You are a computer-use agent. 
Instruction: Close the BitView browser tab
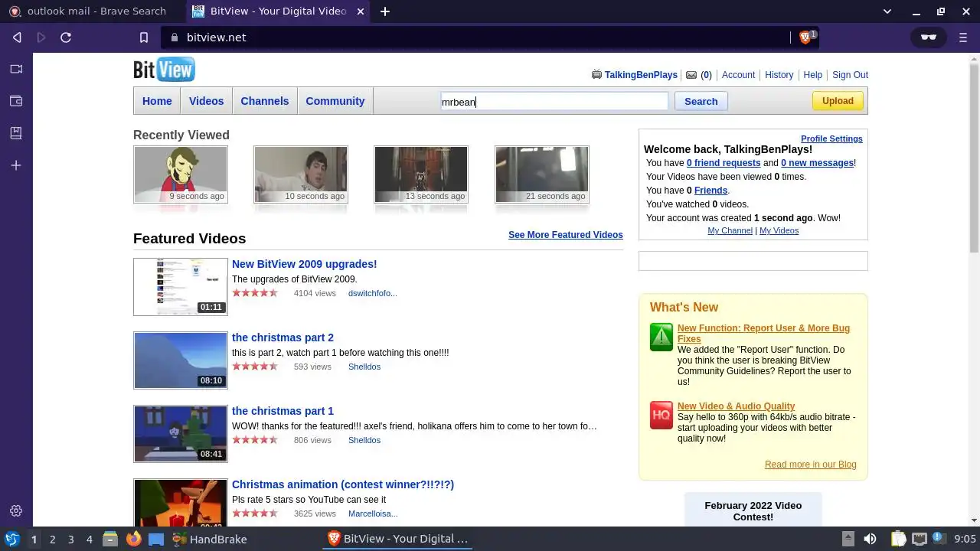click(x=360, y=11)
